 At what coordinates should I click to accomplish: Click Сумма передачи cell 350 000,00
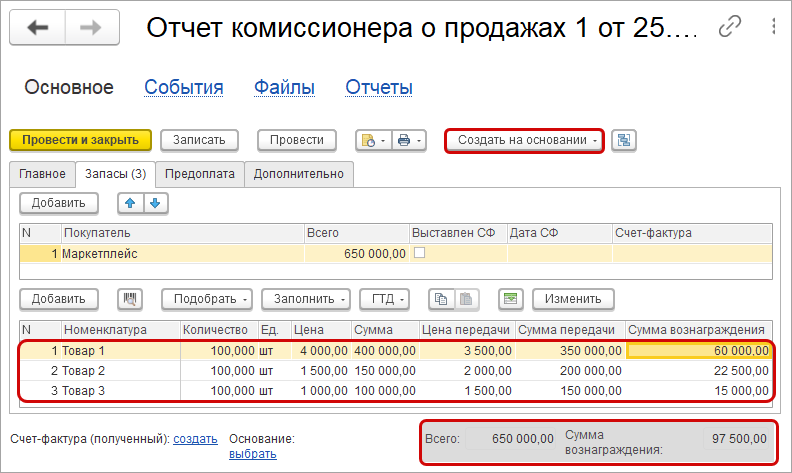pos(570,351)
